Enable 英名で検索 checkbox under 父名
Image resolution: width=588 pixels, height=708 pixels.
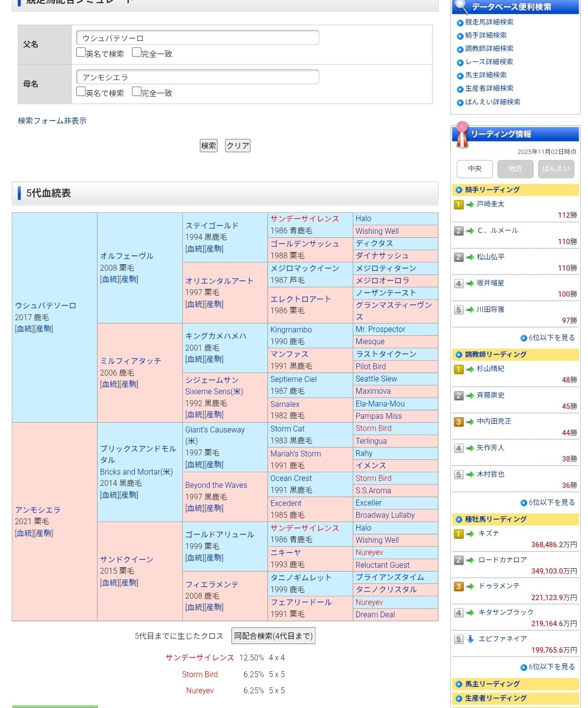pos(81,52)
